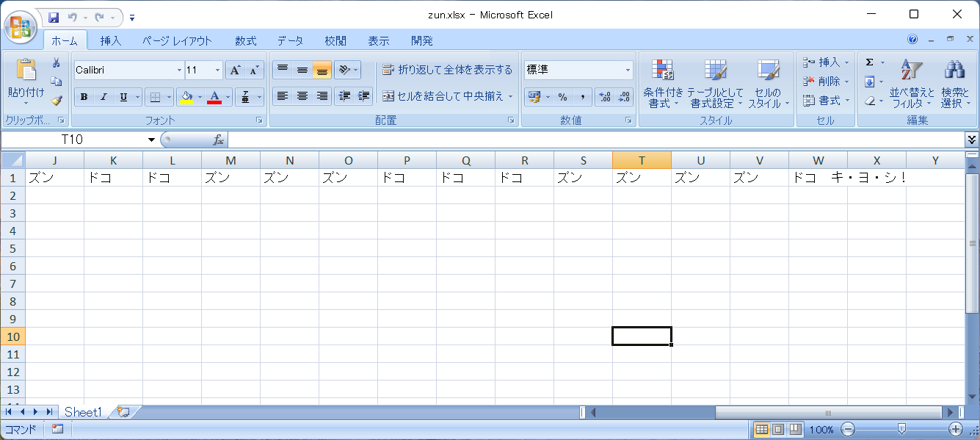The height and width of the screenshot is (440, 980).
Task: Toggle underline formatting
Action: [x=123, y=97]
